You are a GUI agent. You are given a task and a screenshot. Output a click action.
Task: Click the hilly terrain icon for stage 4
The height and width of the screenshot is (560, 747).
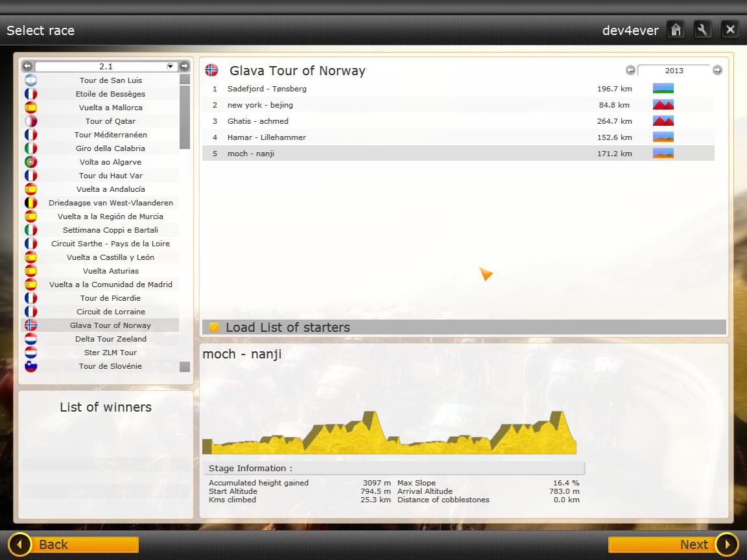(663, 137)
